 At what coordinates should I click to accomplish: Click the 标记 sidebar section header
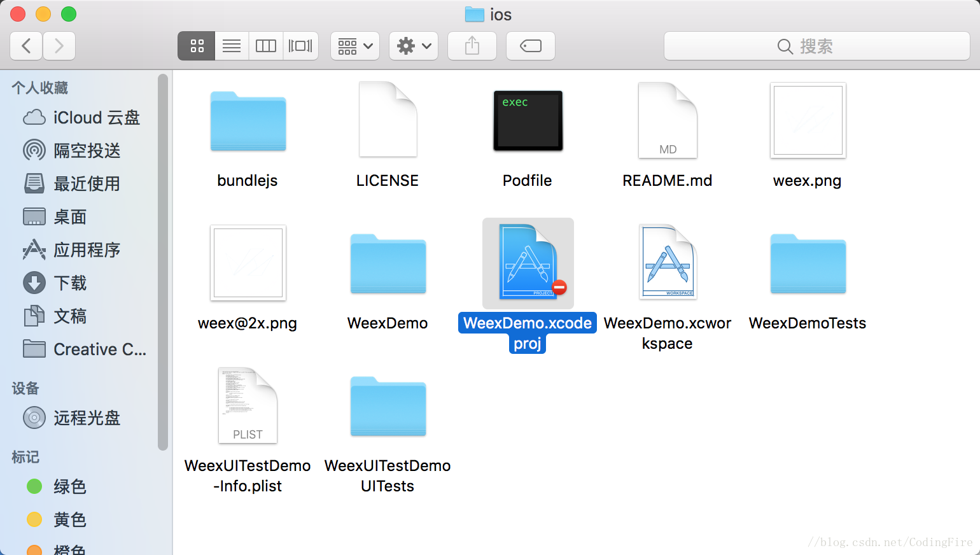(x=25, y=457)
